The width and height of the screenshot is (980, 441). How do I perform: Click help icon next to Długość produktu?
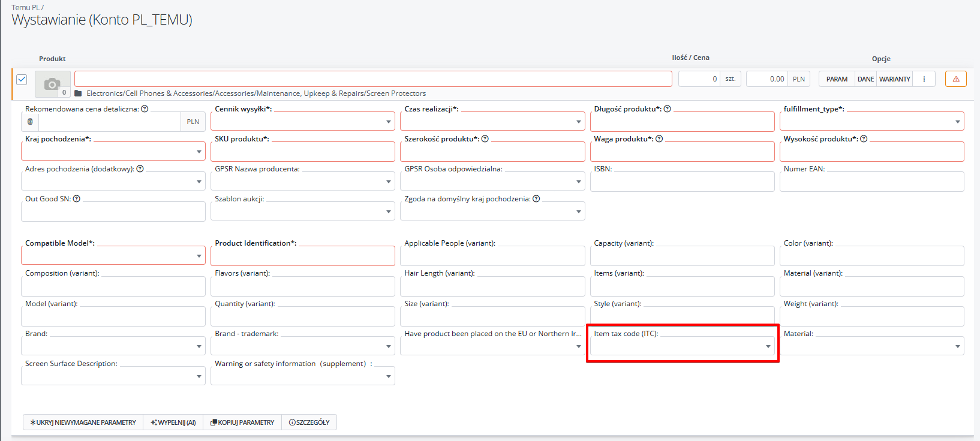point(667,109)
